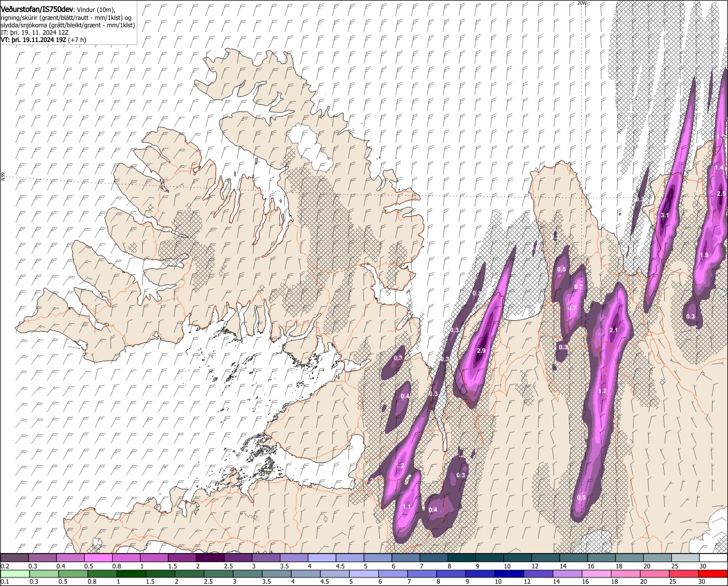Pick the bright pink top-row swatch starting at 0.5
Image resolution: width=728 pixels, height=586 pixels.
pos(98,558)
